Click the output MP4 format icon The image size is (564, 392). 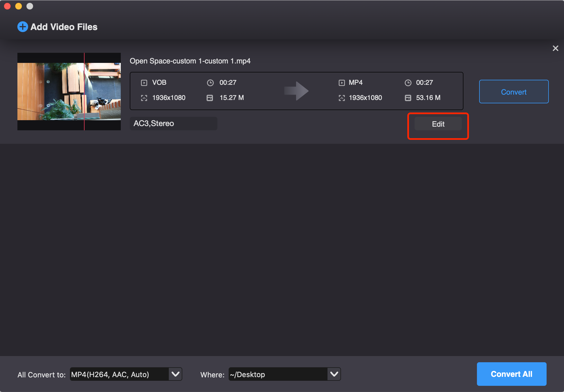pos(342,83)
